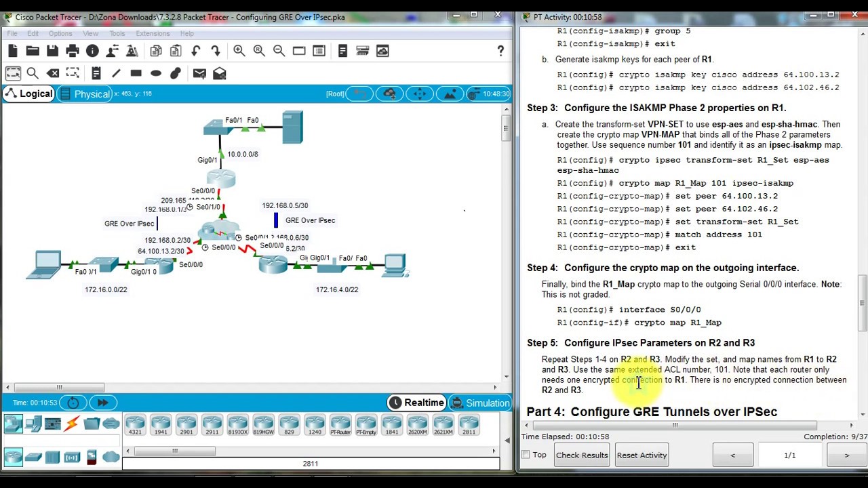Pick the 1941 router model
This screenshot has height=488, width=868.
tap(161, 426)
